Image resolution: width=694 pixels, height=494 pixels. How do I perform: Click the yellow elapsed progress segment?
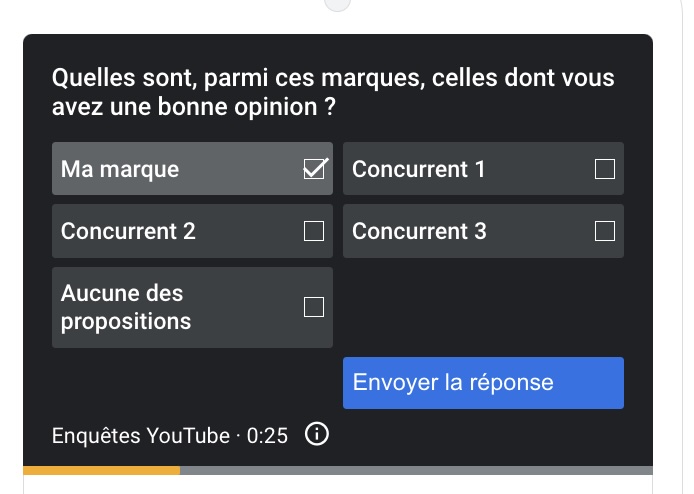point(102,470)
